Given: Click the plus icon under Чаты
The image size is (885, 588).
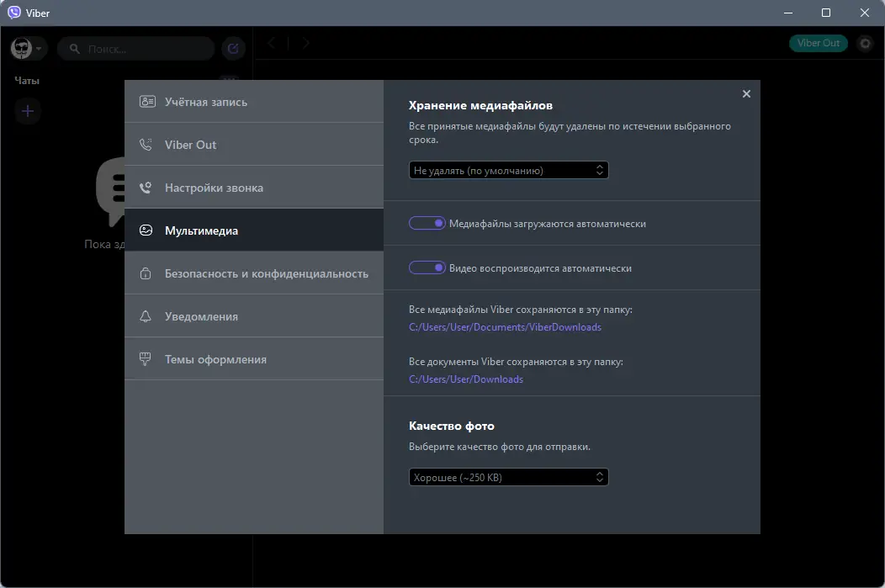Looking at the screenshot, I should click(28, 110).
